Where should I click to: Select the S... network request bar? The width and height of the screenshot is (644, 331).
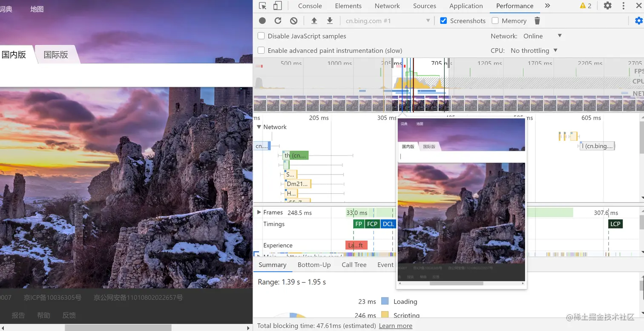tap(290, 174)
